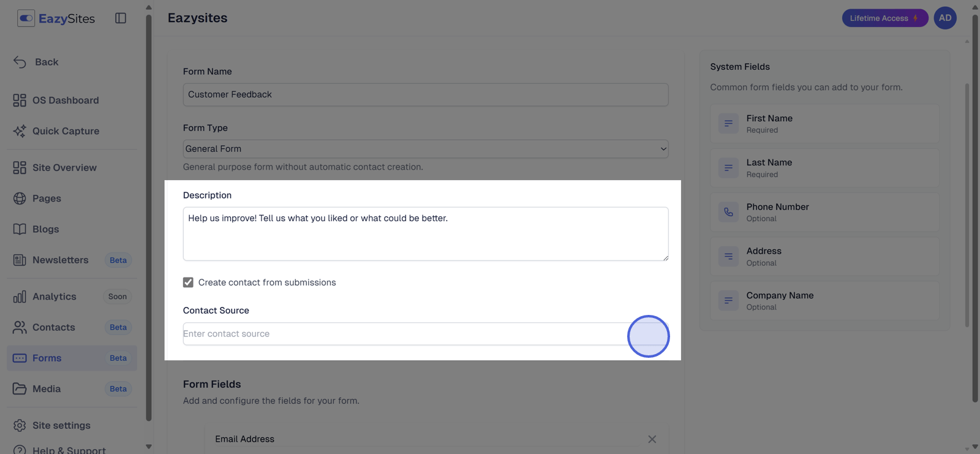Click the sidebar scrollbar thumb
This screenshot has height=454, width=980.
tap(149, 218)
